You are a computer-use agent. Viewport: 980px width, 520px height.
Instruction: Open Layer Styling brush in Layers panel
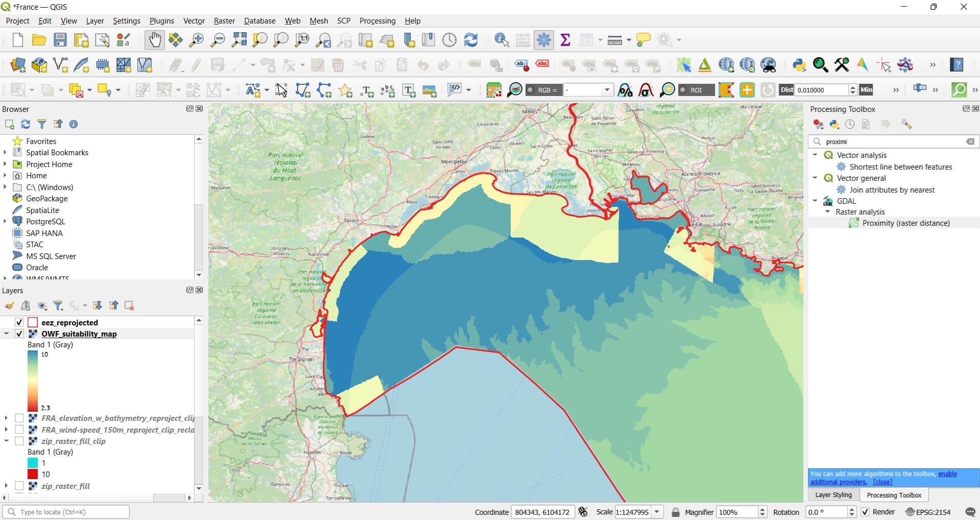[x=9, y=305]
